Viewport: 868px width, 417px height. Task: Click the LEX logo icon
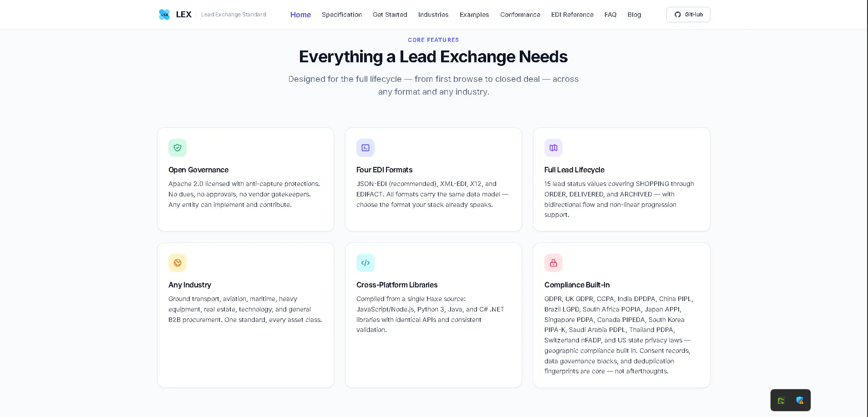coord(164,15)
